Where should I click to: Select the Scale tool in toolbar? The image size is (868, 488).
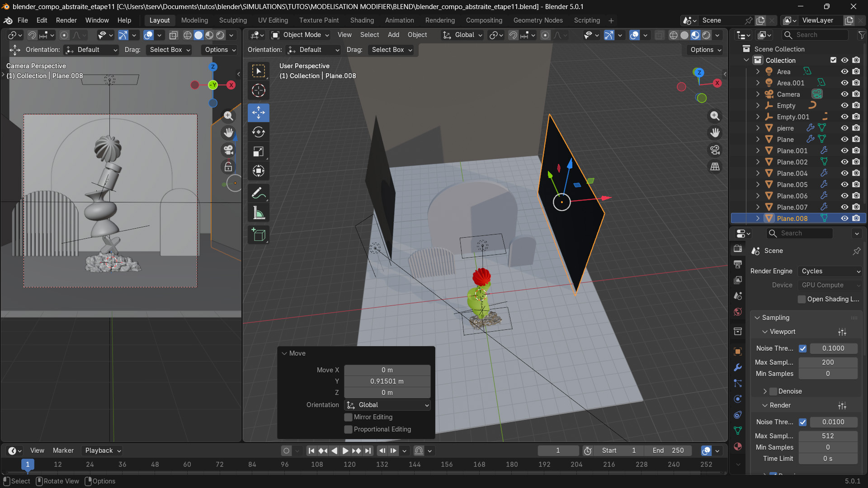258,151
